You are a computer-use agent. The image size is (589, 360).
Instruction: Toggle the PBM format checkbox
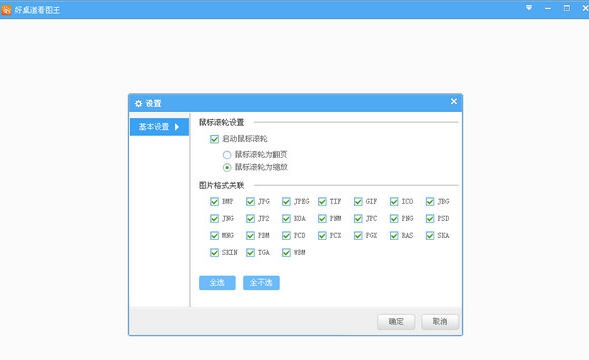[x=250, y=236]
